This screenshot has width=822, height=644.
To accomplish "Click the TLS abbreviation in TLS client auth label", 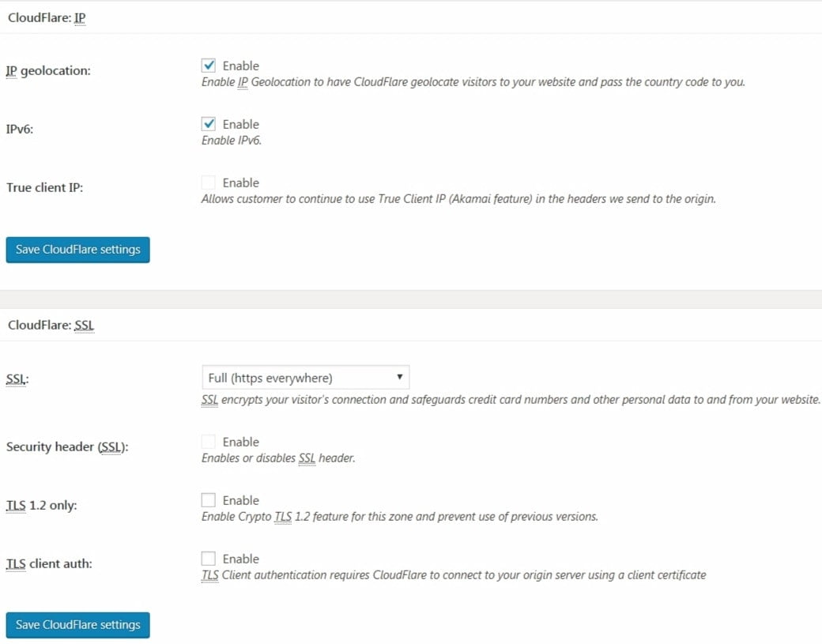I will pos(16,564).
